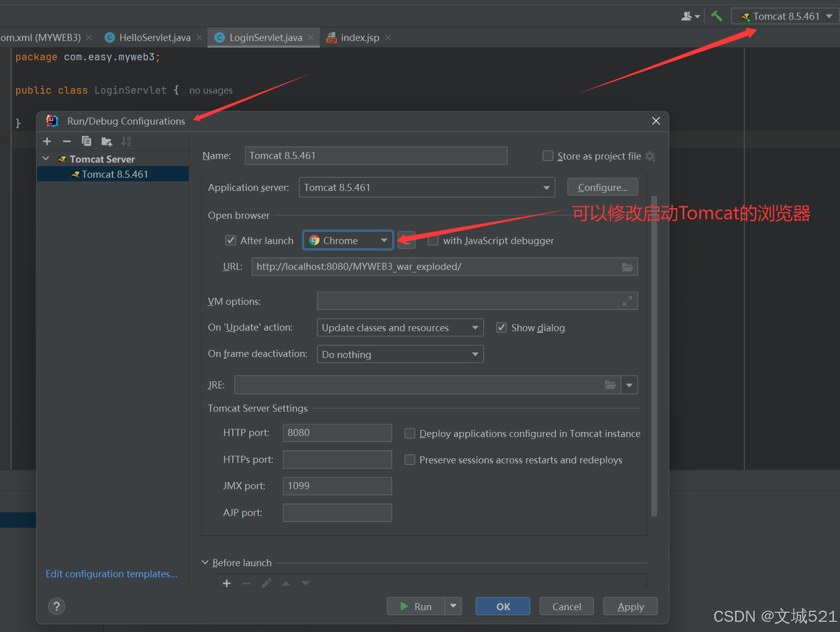
Task: Switch to the pom.xml (MYWEB3) tab
Action: 40,37
